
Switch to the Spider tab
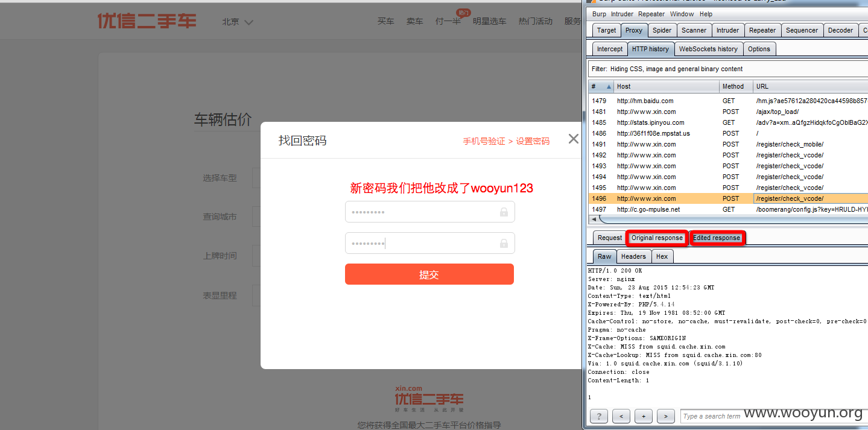(x=662, y=30)
